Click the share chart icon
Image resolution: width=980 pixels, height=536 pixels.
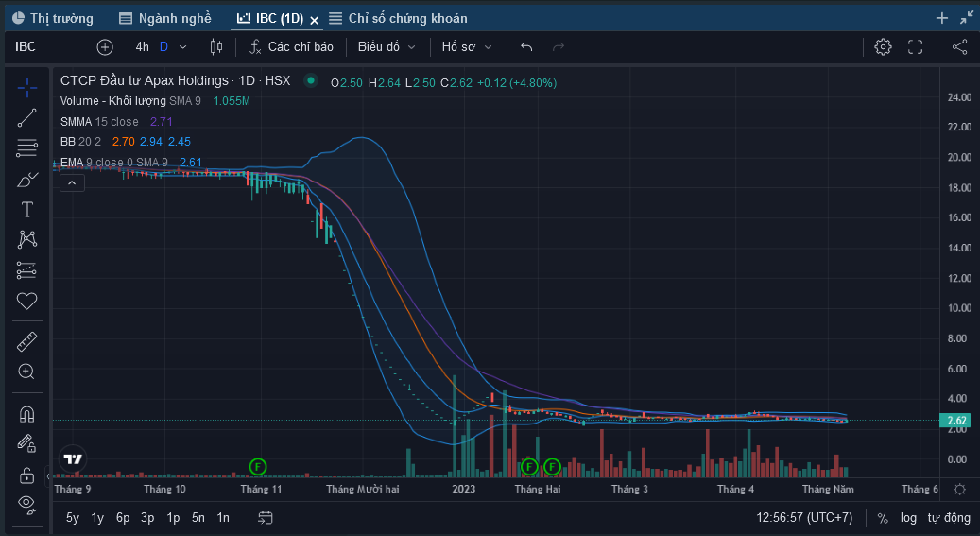click(959, 47)
